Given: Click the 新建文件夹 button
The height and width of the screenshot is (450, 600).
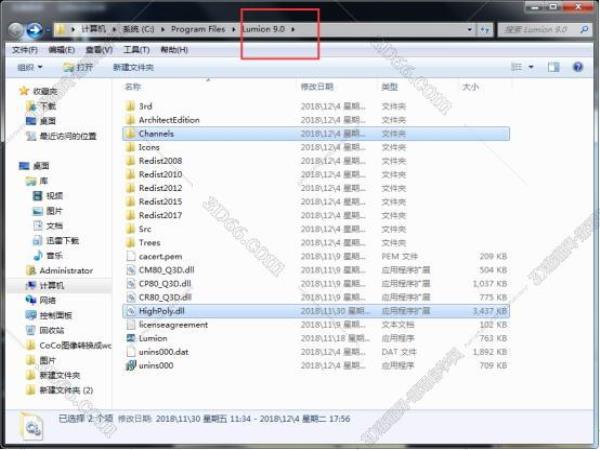Looking at the screenshot, I should pos(133,67).
